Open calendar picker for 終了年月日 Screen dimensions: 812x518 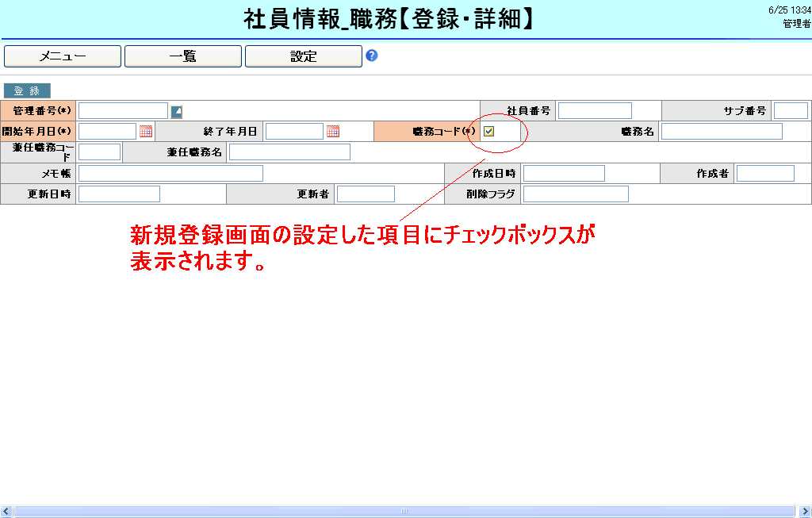click(333, 132)
